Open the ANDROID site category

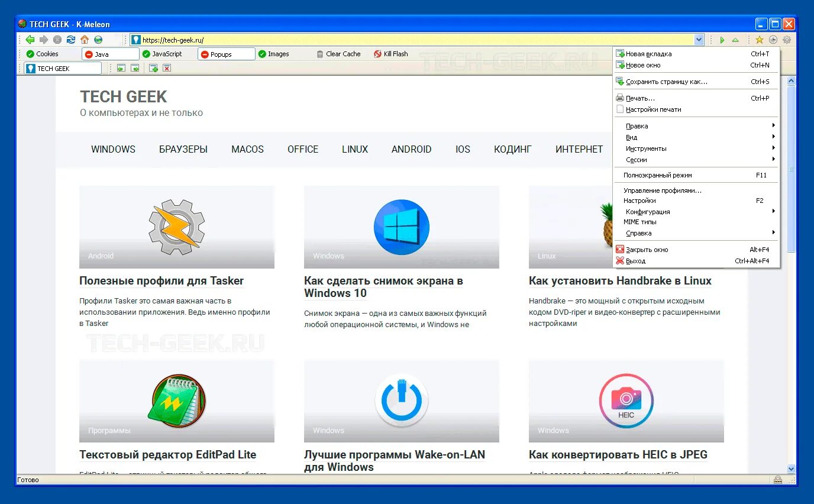point(411,149)
